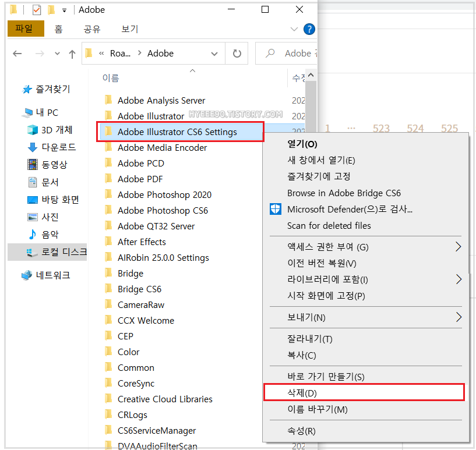The height and width of the screenshot is (450, 476).
Task: Sort by the 이름 column header
Action: click(x=111, y=78)
